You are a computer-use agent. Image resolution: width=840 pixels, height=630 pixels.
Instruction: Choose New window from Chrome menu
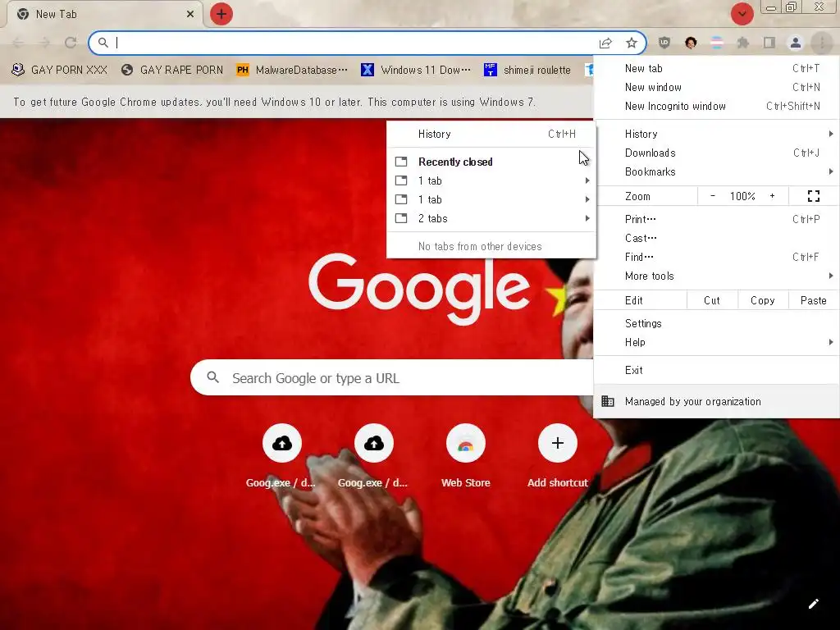[716, 87]
